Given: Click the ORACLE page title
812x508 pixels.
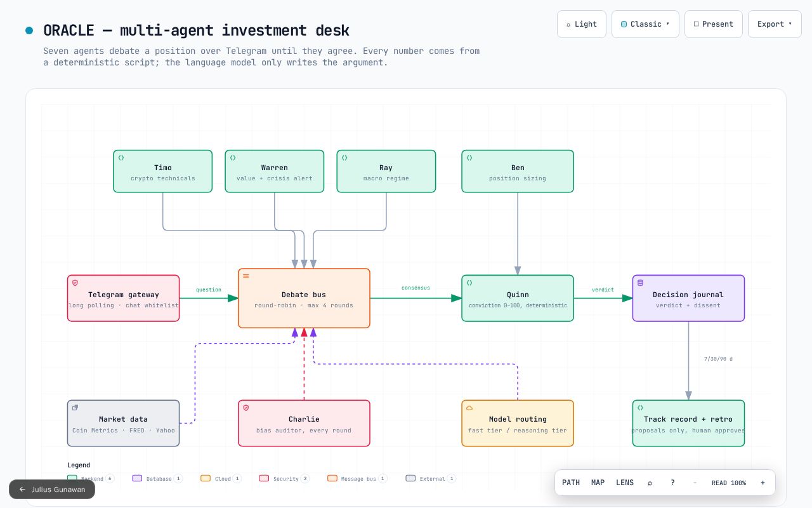Looking at the screenshot, I should coord(196,30).
